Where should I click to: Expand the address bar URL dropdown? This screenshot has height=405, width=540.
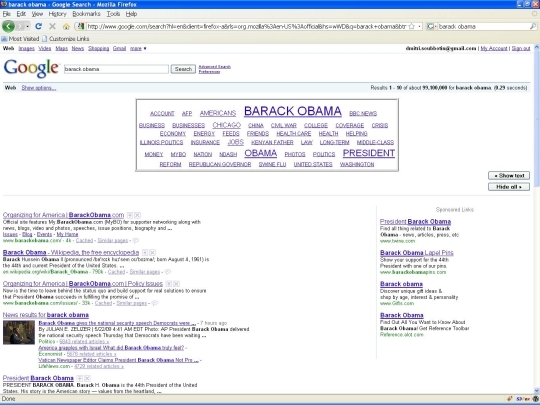point(419,26)
